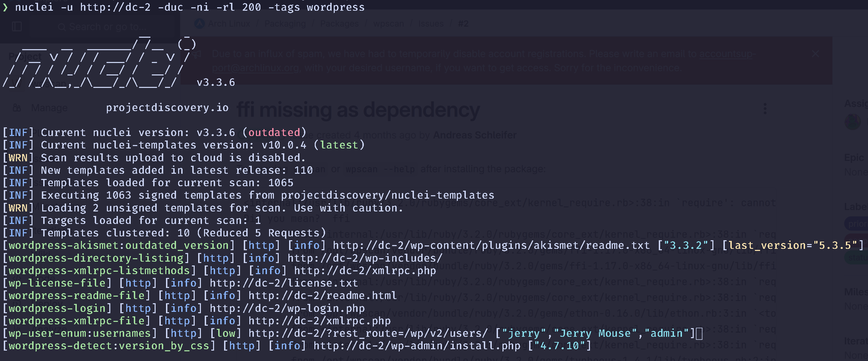Click wordpress-xmlrpc-file result name
Viewport: 868px width, 361px height.
pyautogui.click(x=76, y=321)
